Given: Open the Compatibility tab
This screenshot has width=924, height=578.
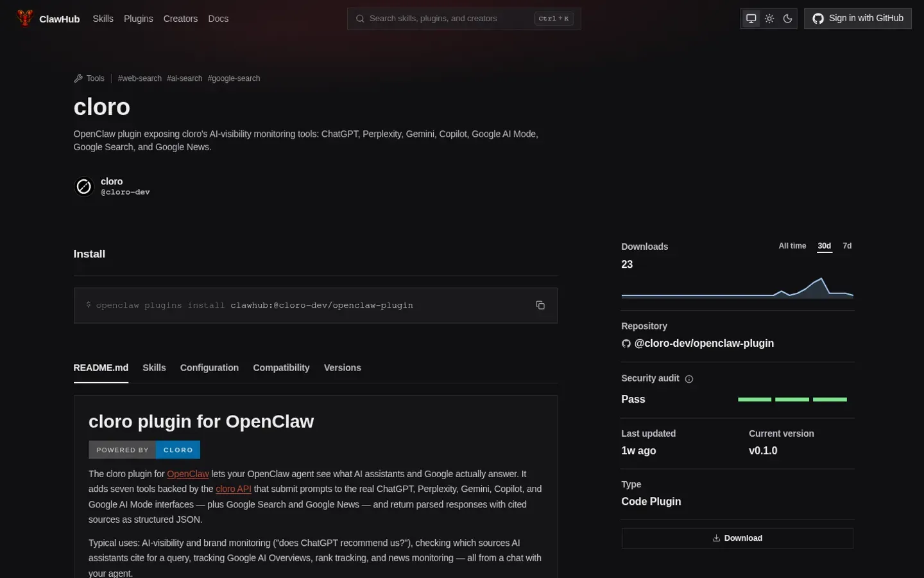Looking at the screenshot, I should tap(281, 367).
